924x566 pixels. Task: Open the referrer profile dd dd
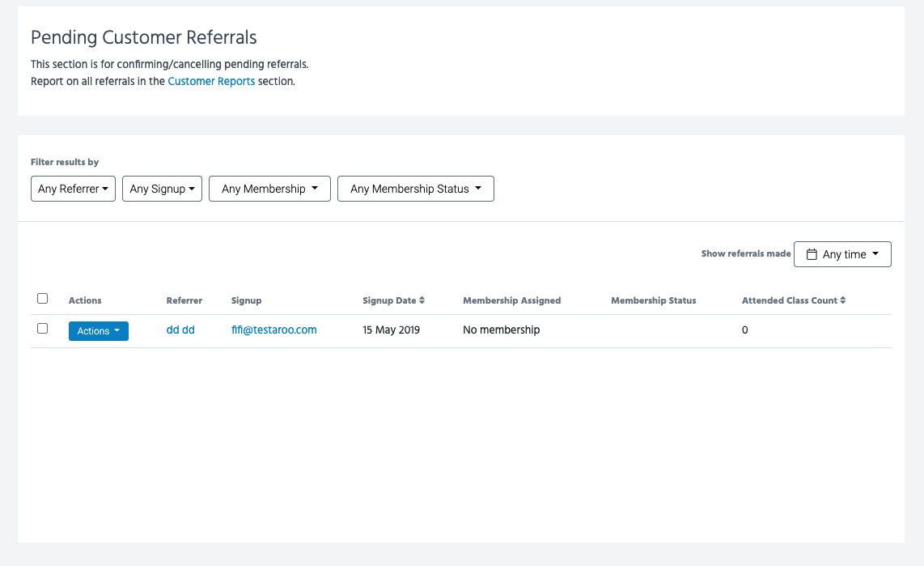(x=180, y=330)
